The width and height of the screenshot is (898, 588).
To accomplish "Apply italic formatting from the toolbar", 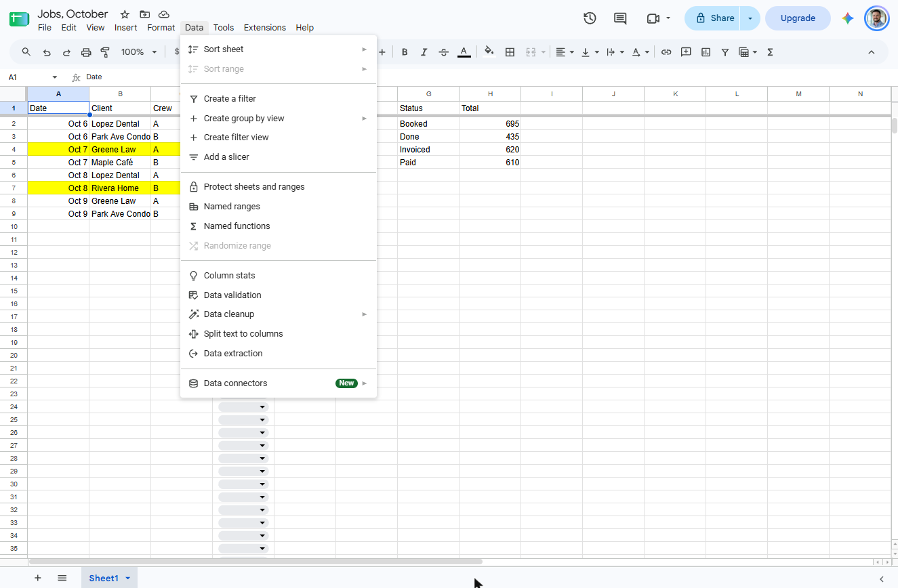I will [424, 52].
